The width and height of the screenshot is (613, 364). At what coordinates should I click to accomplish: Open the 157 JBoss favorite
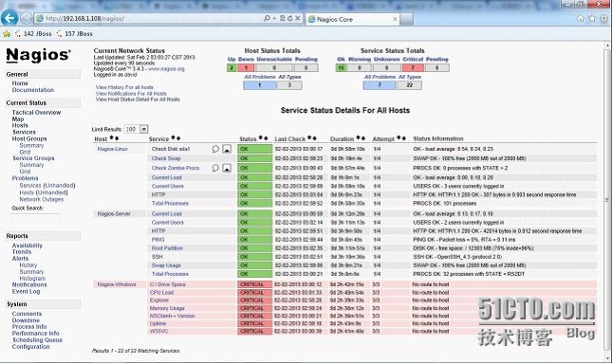pyautogui.click(x=74, y=34)
